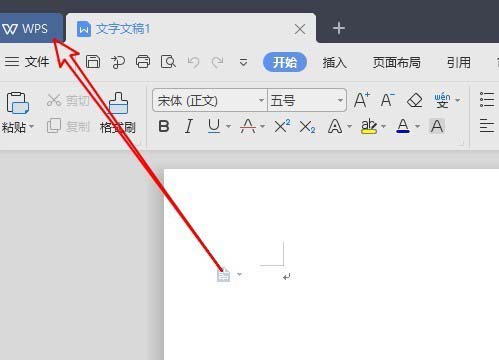Expand the paste options arrow in document
The image size is (499, 360).
point(239,275)
